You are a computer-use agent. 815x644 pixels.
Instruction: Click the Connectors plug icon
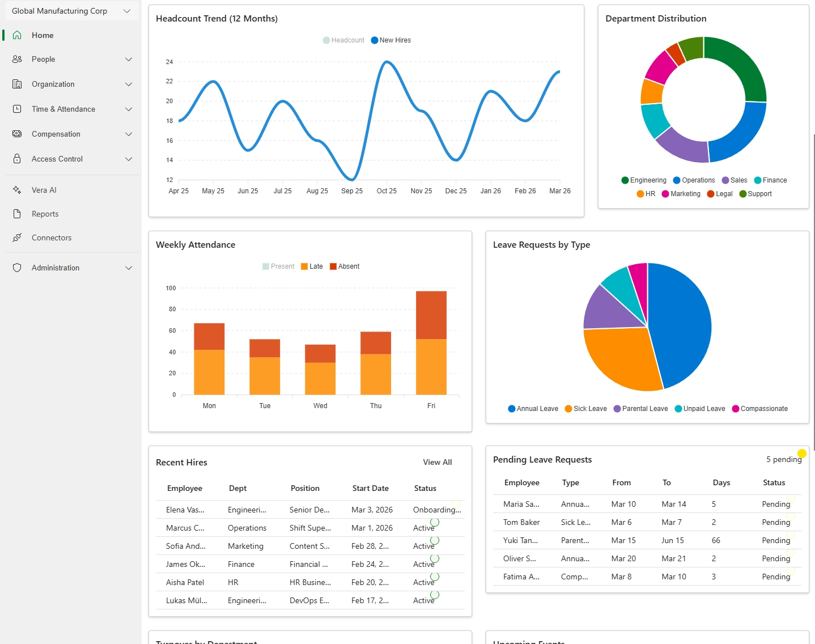click(18, 238)
